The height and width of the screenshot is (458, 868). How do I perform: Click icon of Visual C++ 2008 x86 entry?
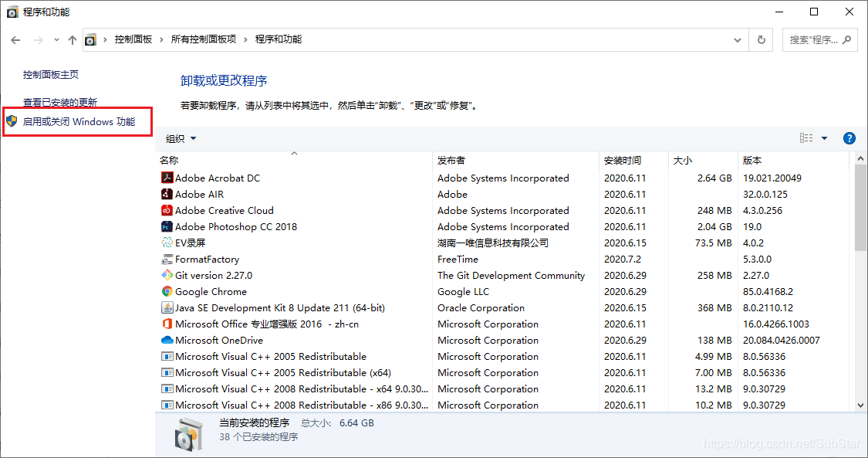[x=167, y=405]
